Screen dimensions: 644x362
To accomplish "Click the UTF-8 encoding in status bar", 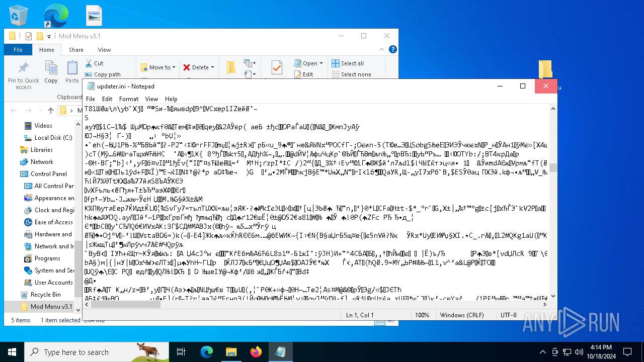I will click(x=508, y=315).
